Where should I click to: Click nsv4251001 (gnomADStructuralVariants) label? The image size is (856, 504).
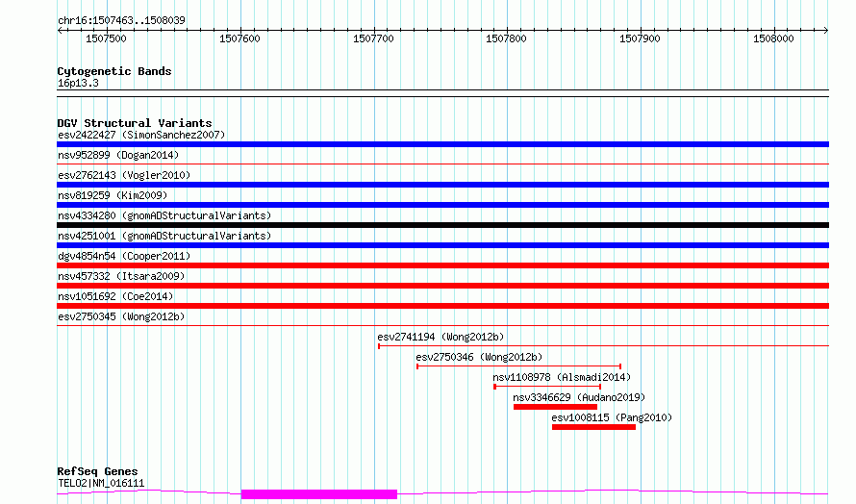point(164,236)
